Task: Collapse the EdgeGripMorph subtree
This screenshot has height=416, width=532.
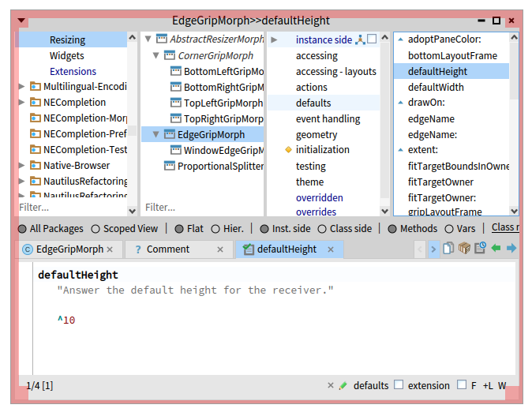Action: 156,134
